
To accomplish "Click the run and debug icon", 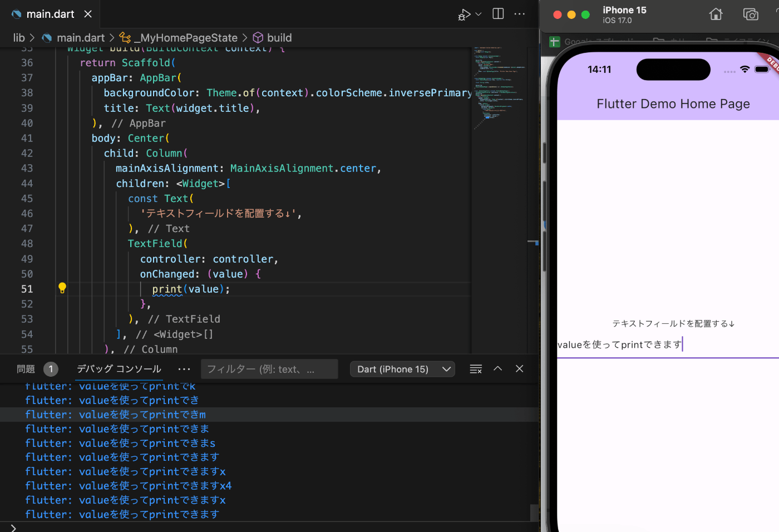I will tap(464, 14).
